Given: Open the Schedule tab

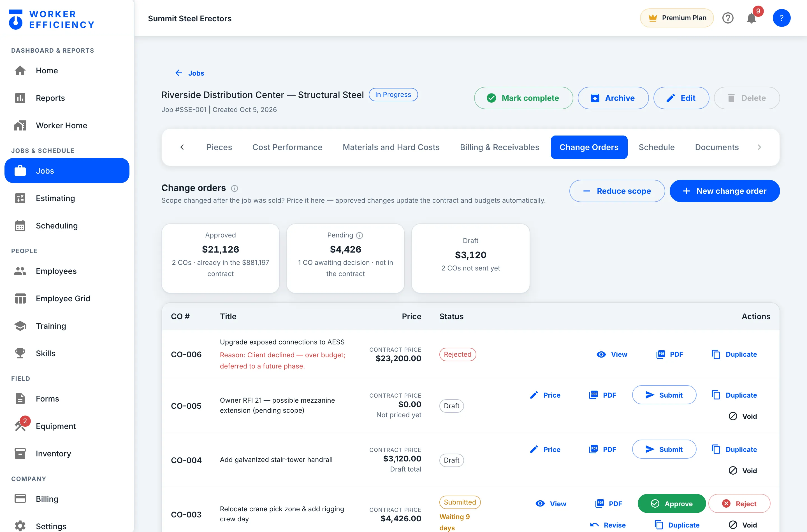Looking at the screenshot, I should (x=656, y=147).
